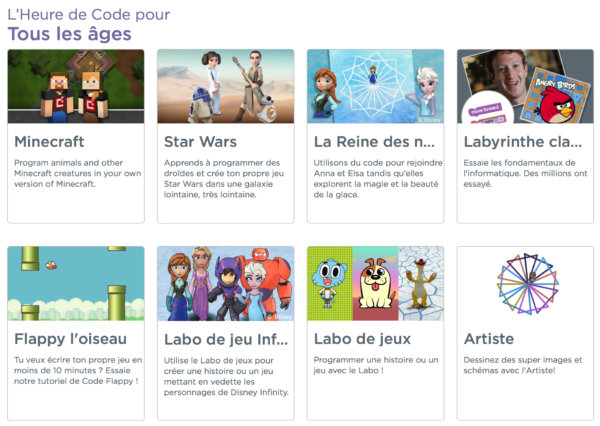Viewport: 600px width, 426px height.
Task: Select the Labyrinthe cla... heading
Action: pos(523,142)
